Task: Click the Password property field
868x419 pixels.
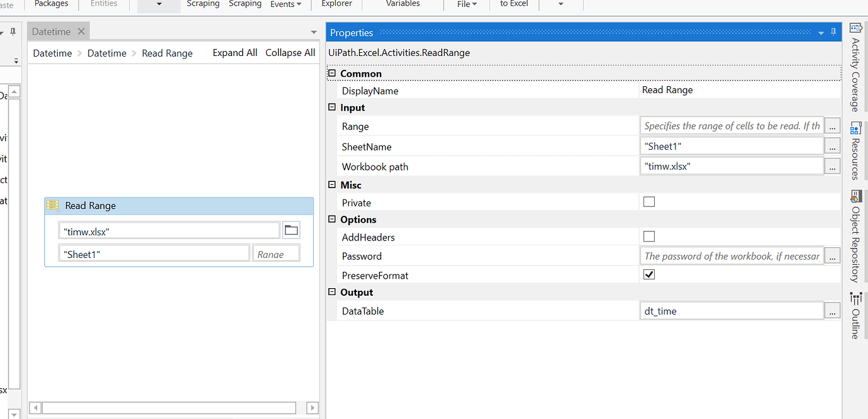Action: 732,256
